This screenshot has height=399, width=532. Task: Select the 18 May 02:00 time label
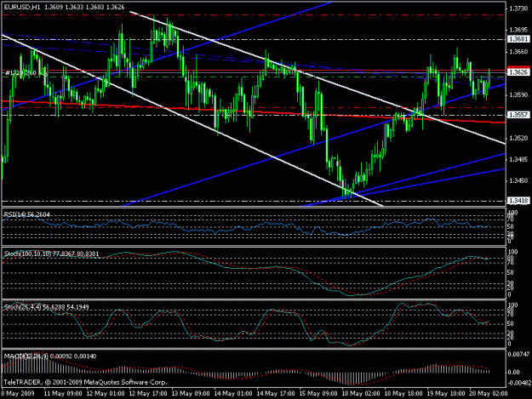pos(361,394)
